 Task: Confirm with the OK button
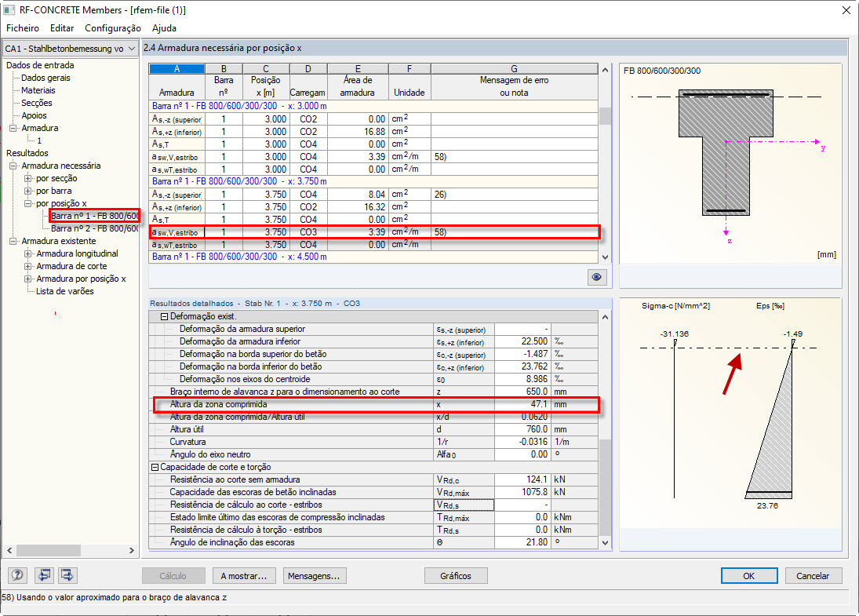749,576
